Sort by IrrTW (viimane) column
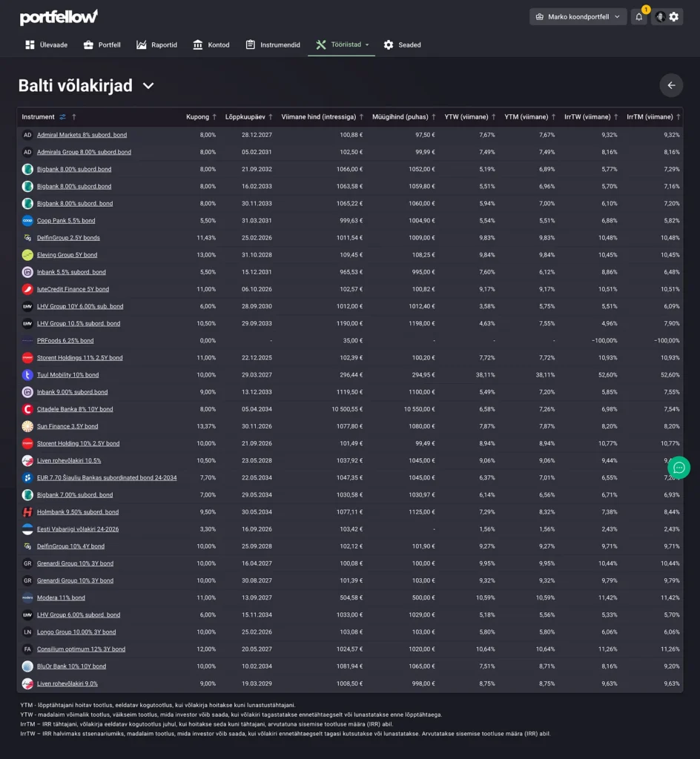The width and height of the screenshot is (700, 759). 591,116
